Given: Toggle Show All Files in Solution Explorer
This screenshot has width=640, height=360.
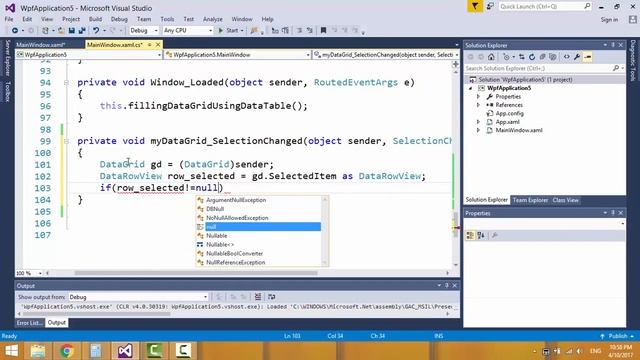Looking at the screenshot, I should click(552, 57).
